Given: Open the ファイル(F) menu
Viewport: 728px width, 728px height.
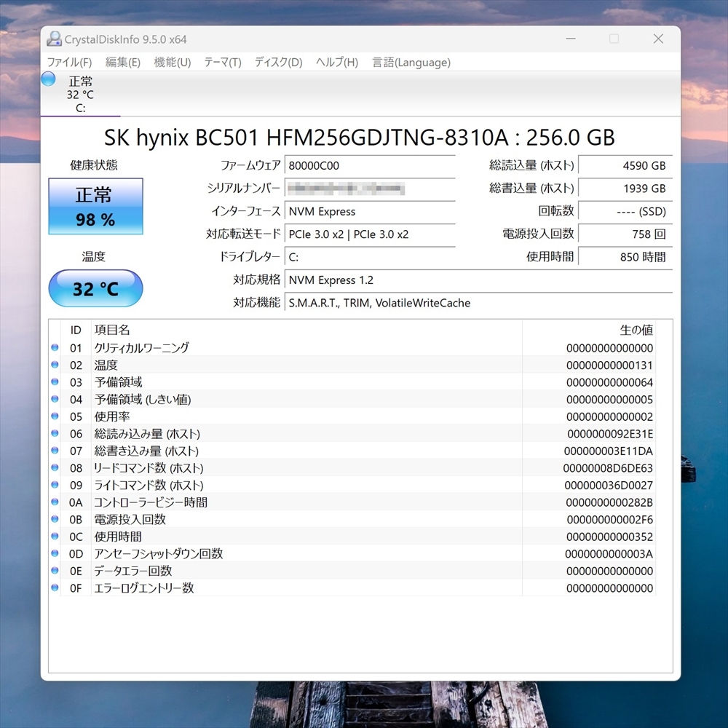Looking at the screenshot, I should pos(69,62).
